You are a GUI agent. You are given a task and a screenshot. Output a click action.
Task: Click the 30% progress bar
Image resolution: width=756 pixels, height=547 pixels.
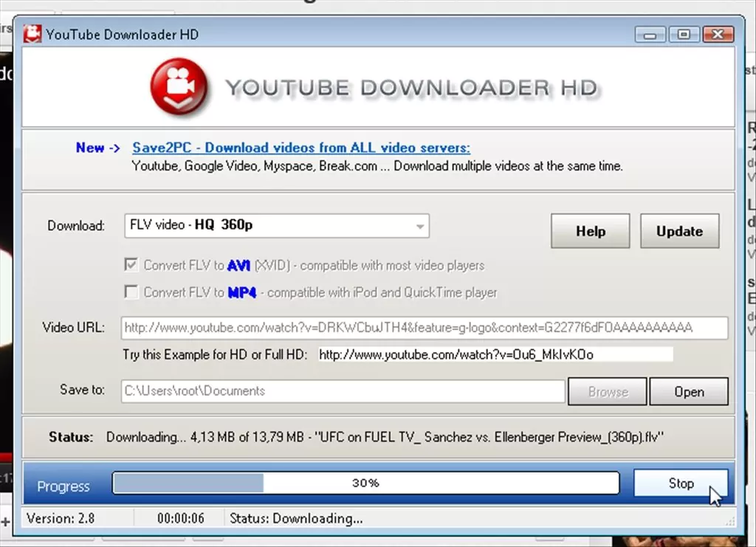[365, 483]
